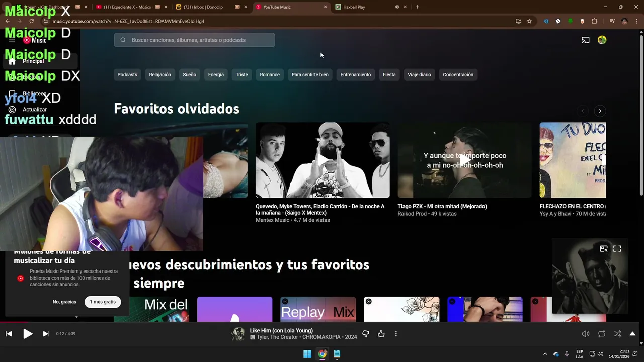Expand the now playing view arrow
The image size is (644, 362).
coord(632,334)
